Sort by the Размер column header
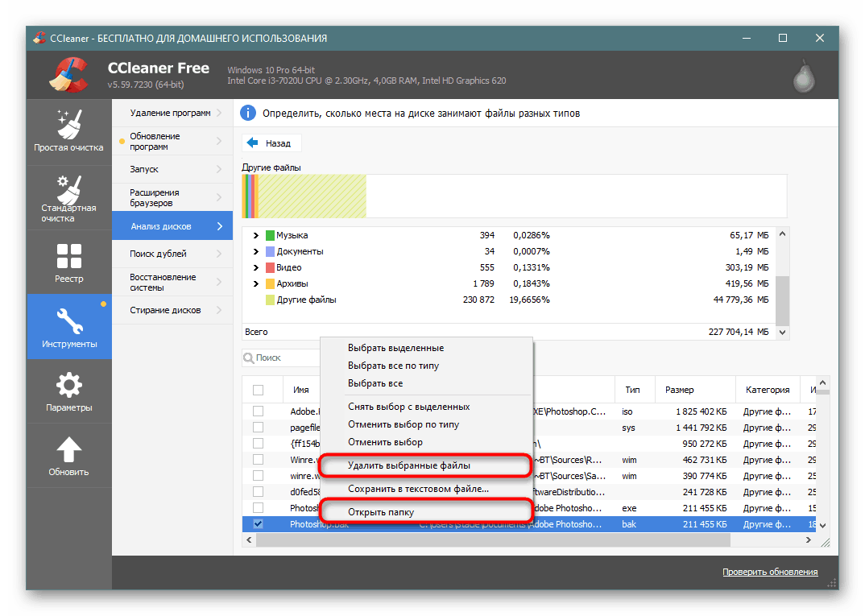Viewport: 865px width, 616px height. (695, 390)
